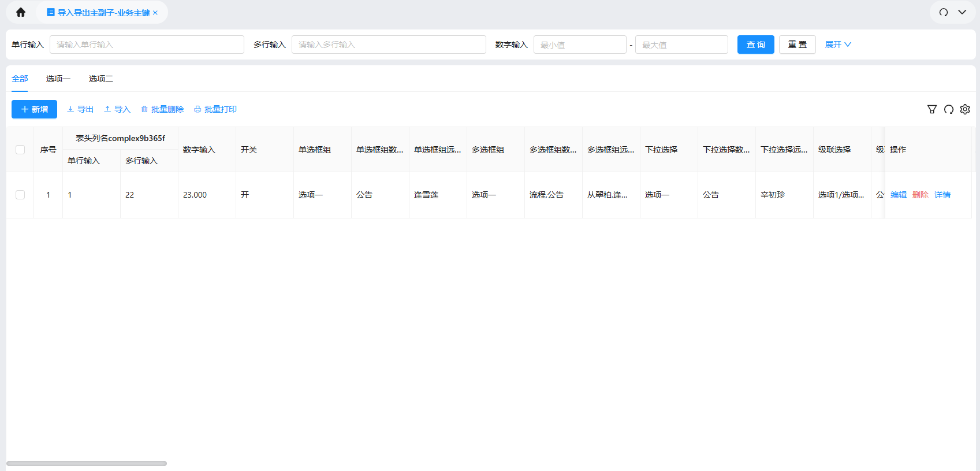Click the horizontal scrollbar at table bottom
Image resolution: width=980 pixels, height=471 pixels.
(87, 463)
